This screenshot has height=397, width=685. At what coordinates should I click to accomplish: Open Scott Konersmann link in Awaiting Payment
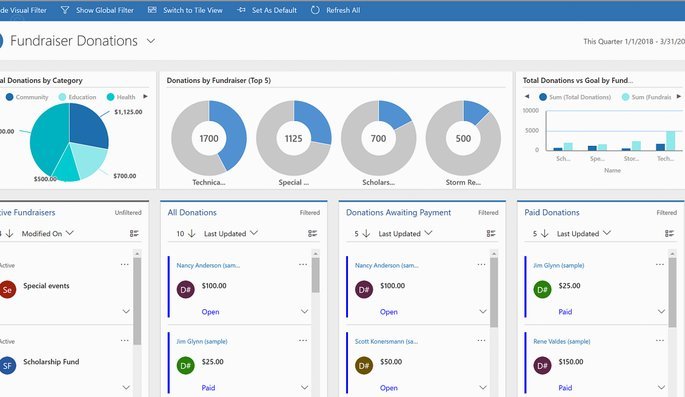pos(386,341)
